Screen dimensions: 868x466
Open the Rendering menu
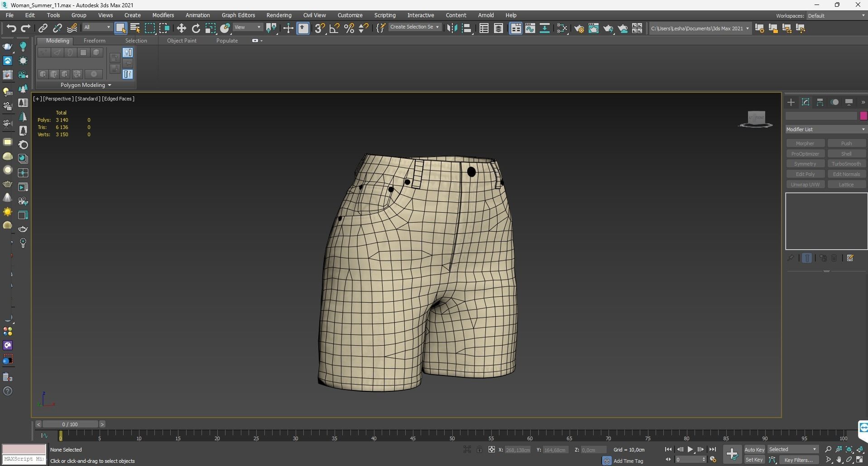coord(279,15)
